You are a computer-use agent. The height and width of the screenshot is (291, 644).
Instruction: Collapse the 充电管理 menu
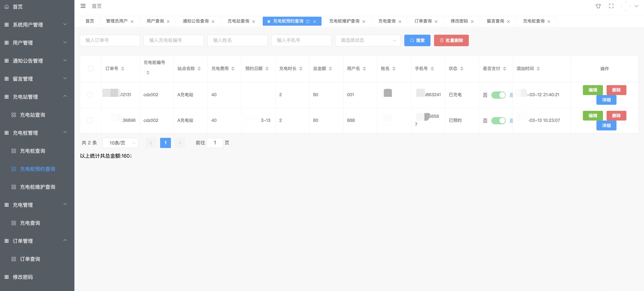coord(37,205)
